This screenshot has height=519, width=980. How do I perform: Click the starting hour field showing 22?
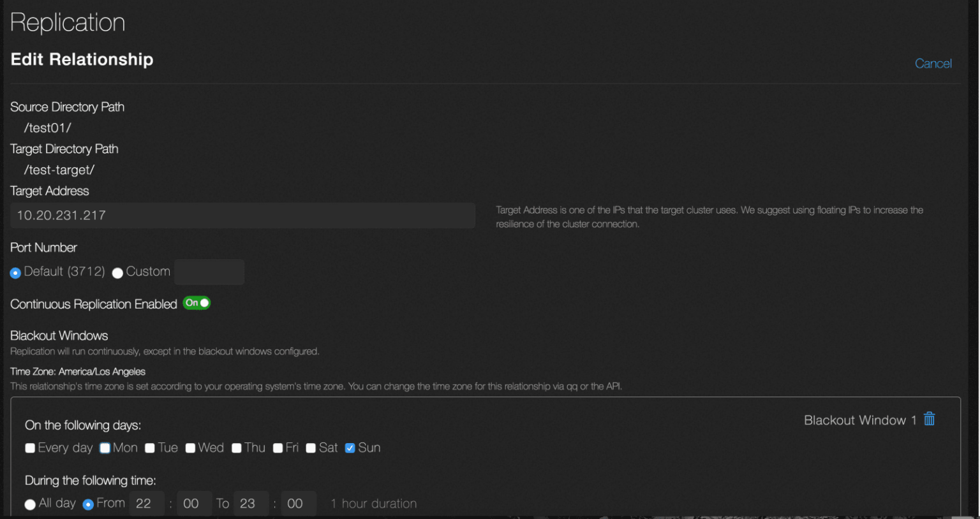pos(147,503)
